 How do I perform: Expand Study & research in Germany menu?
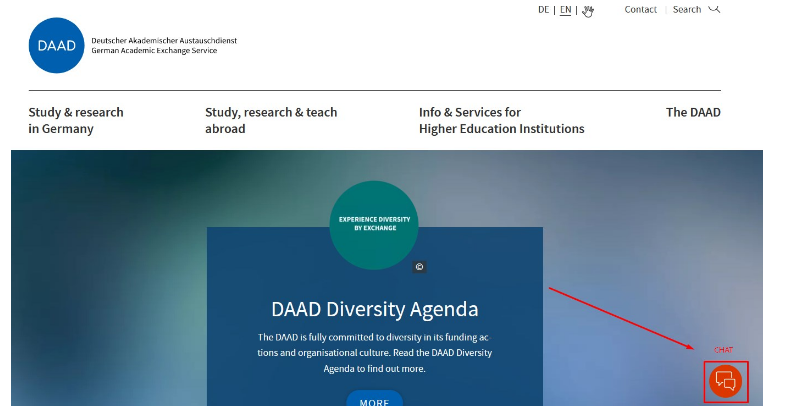tap(76, 121)
